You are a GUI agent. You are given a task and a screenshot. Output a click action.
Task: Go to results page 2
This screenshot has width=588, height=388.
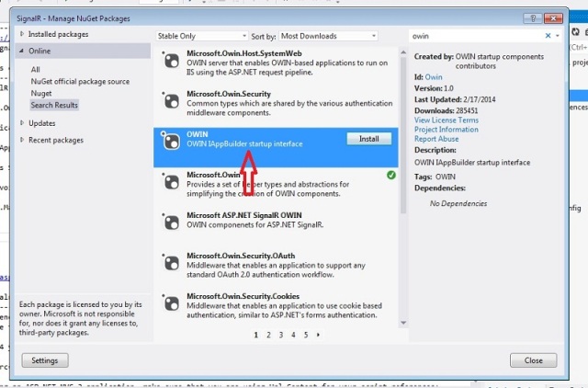coord(268,335)
